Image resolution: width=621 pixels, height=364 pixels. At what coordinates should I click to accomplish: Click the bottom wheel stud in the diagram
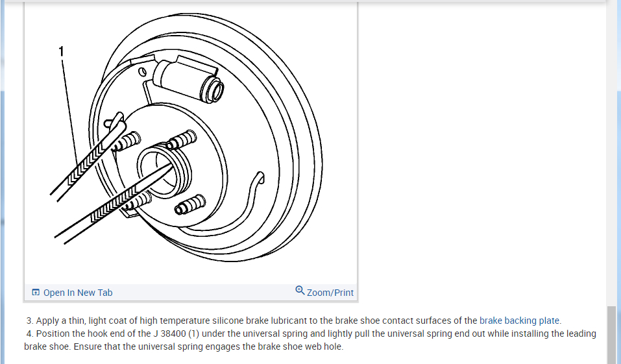(191, 205)
